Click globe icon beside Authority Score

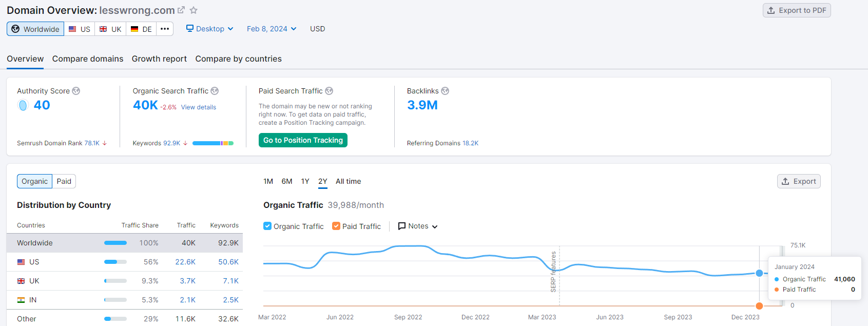[76, 91]
